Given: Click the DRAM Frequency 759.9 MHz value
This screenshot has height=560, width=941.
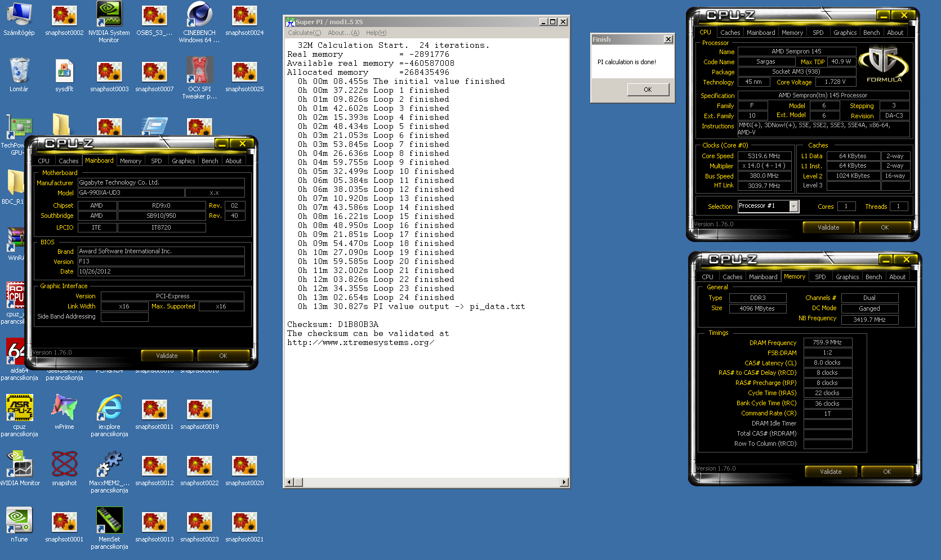Looking at the screenshot, I should pos(828,342).
